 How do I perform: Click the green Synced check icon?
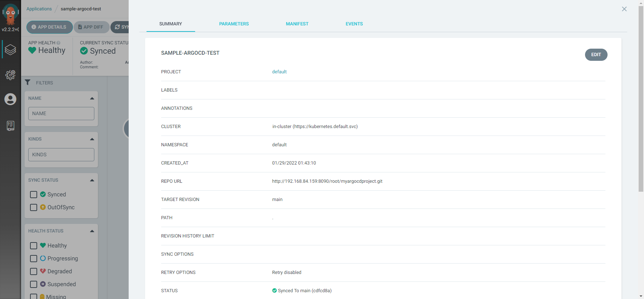tap(84, 51)
